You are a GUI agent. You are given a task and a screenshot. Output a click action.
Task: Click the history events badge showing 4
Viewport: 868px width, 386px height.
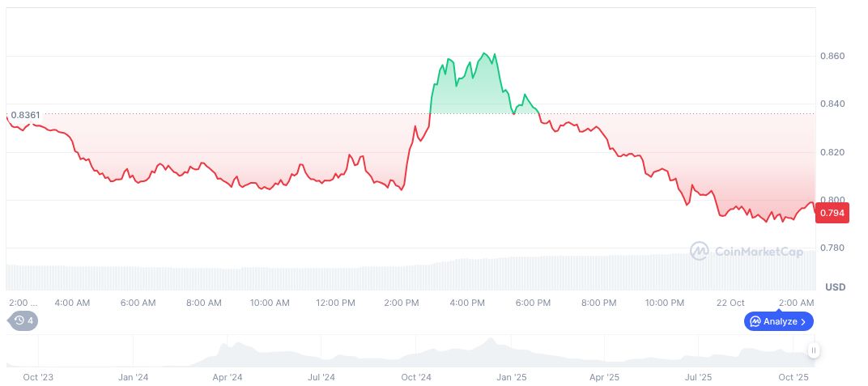click(x=23, y=320)
